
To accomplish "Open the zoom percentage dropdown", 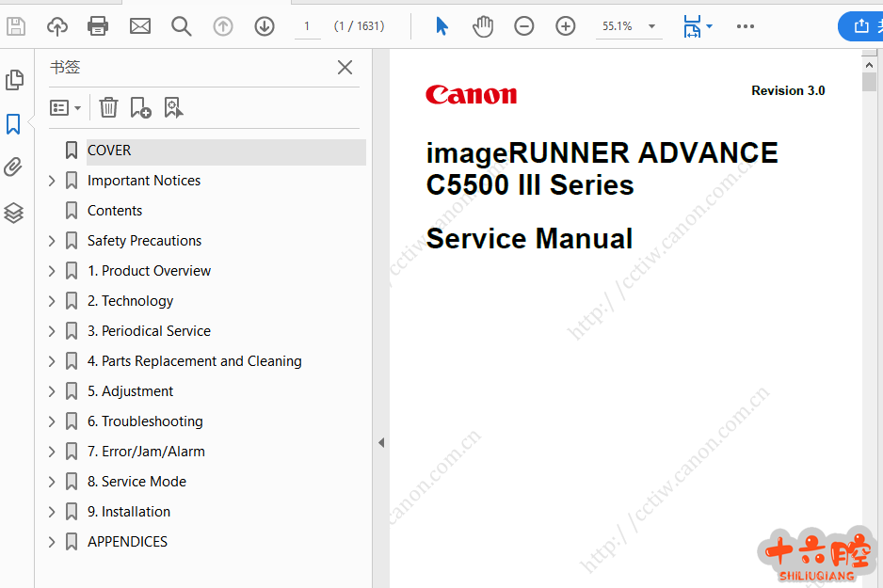I will [651, 26].
